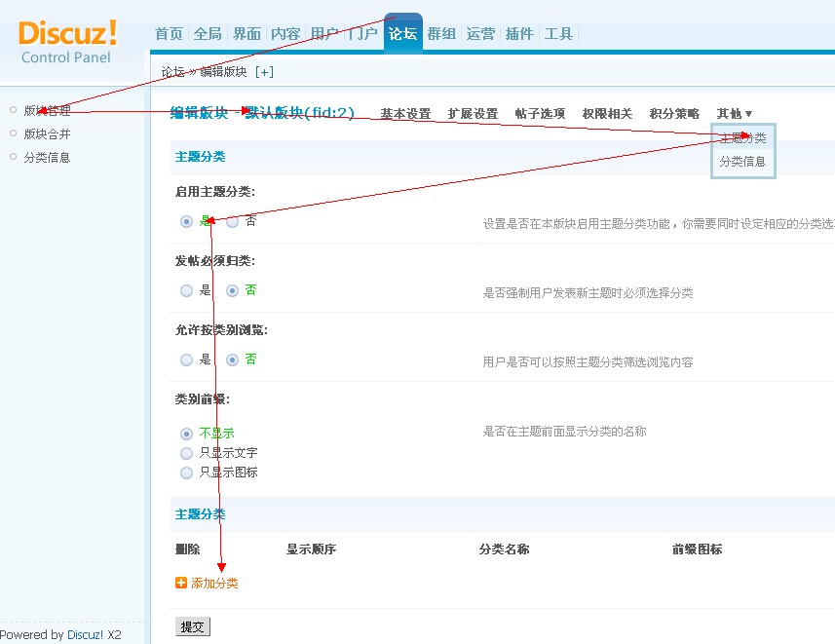Open the 用户 top navigation tab
This screenshot has width=835, height=644.
click(324, 34)
